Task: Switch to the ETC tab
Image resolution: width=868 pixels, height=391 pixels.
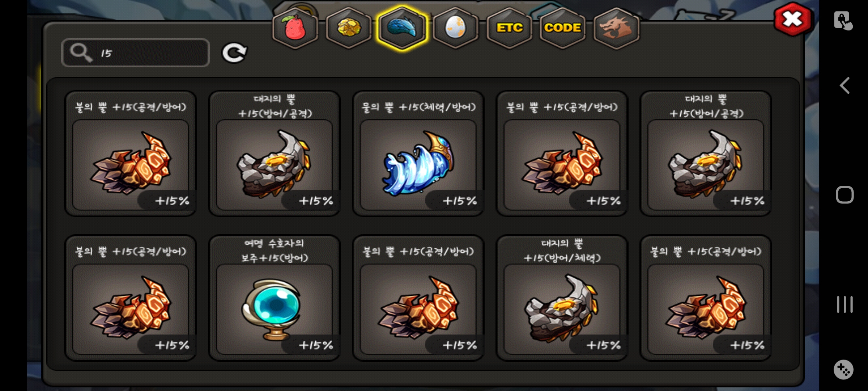Action: tap(509, 28)
